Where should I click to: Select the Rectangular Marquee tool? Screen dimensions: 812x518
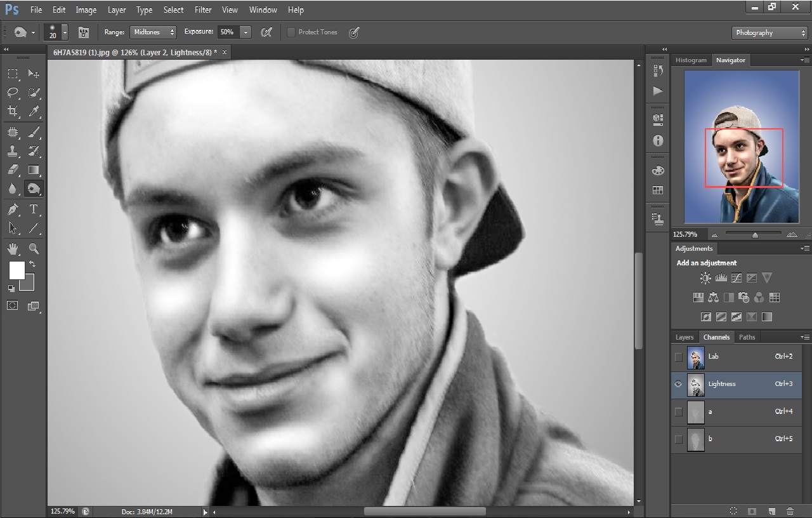13,74
